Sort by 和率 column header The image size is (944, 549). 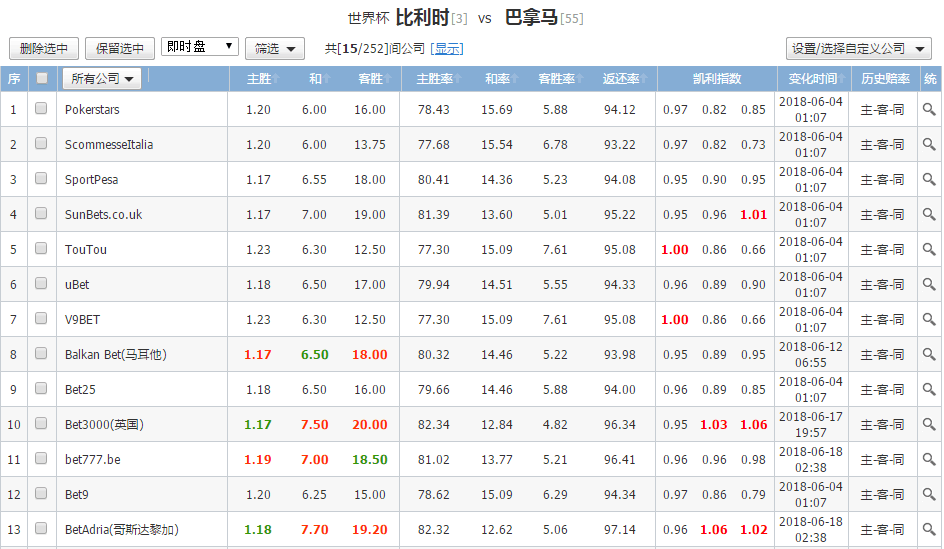pyautogui.click(x=502, y=79)
